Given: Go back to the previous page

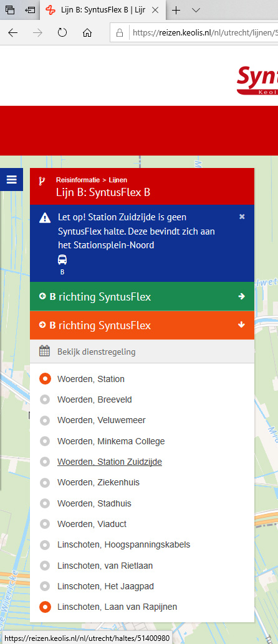Looking at the screenshot, I should 12,33.
